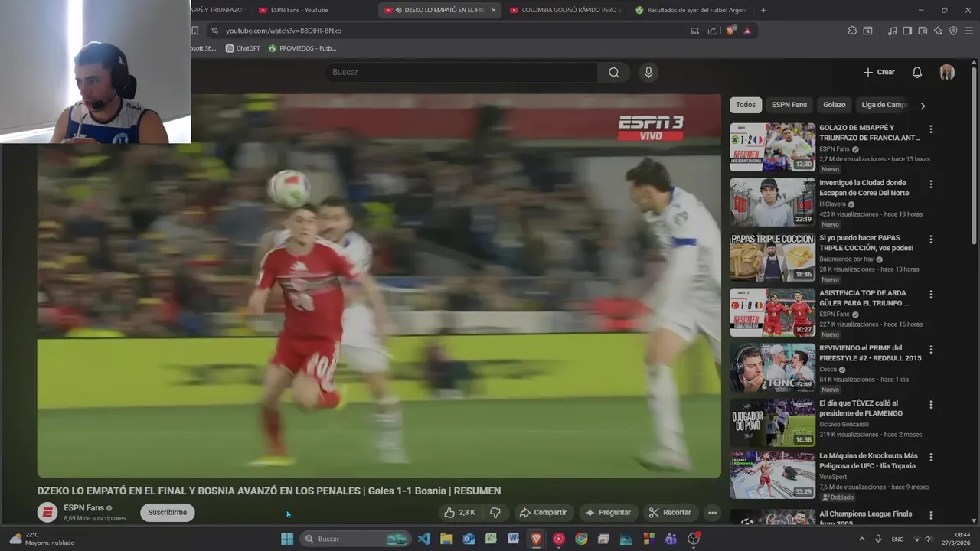
Task: Open a new browser tab
Action: (763, 10)
